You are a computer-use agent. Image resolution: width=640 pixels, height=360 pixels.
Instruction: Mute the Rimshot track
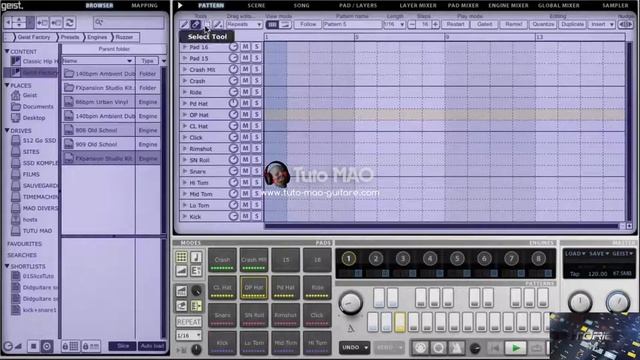[x=245, y=149]
